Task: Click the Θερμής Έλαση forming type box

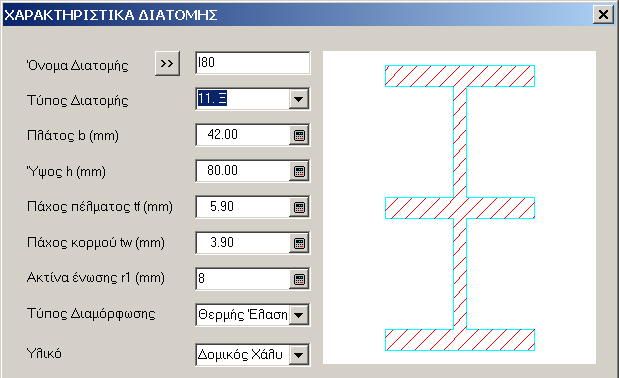Action: (243, 315)
